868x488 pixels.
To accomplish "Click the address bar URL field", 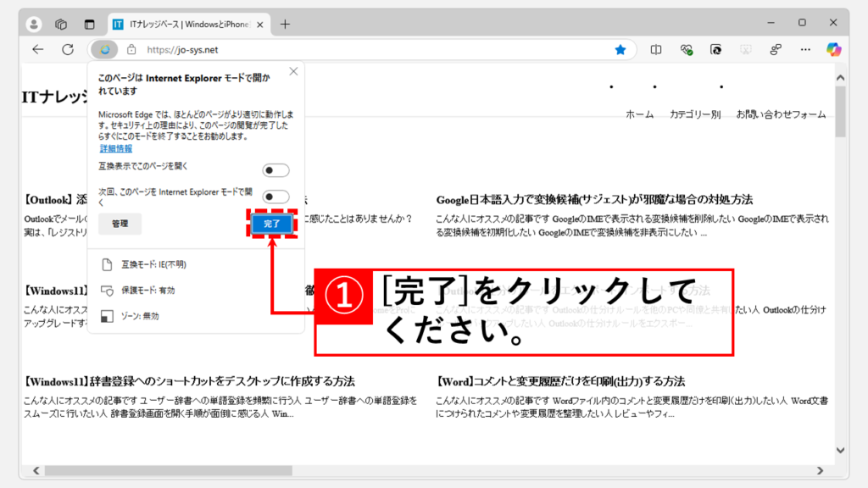I will click(x=364, y=50).
